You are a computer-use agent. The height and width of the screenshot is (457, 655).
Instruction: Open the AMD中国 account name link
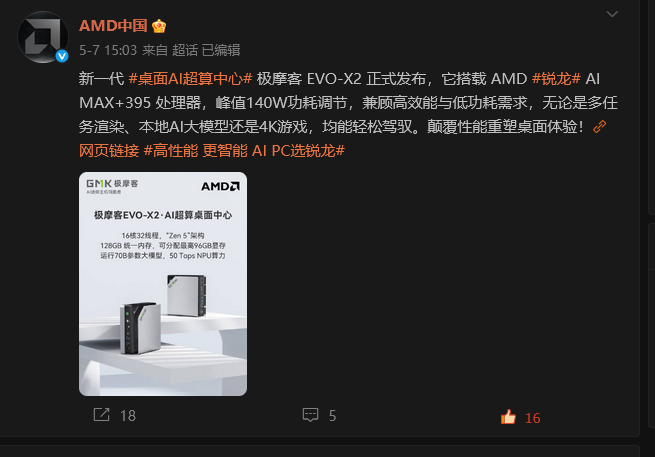[113, 26]
